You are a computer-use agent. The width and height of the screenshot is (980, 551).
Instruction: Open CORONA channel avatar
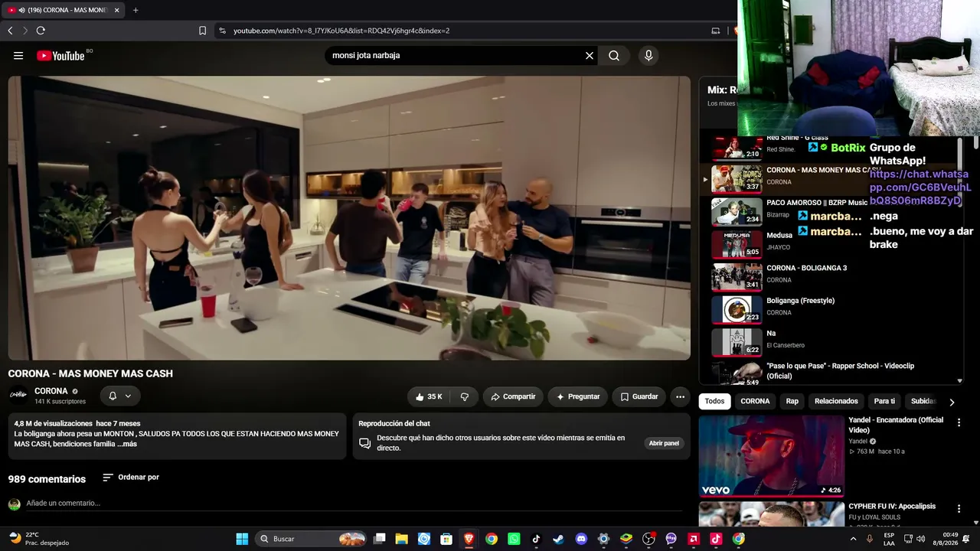[18, 395]
